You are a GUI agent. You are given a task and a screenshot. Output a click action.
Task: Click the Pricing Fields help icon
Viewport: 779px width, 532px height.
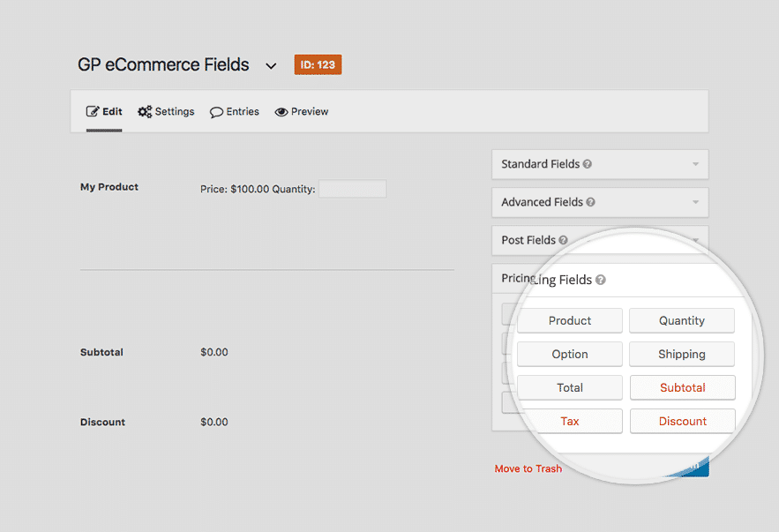(x=600, y=280)
